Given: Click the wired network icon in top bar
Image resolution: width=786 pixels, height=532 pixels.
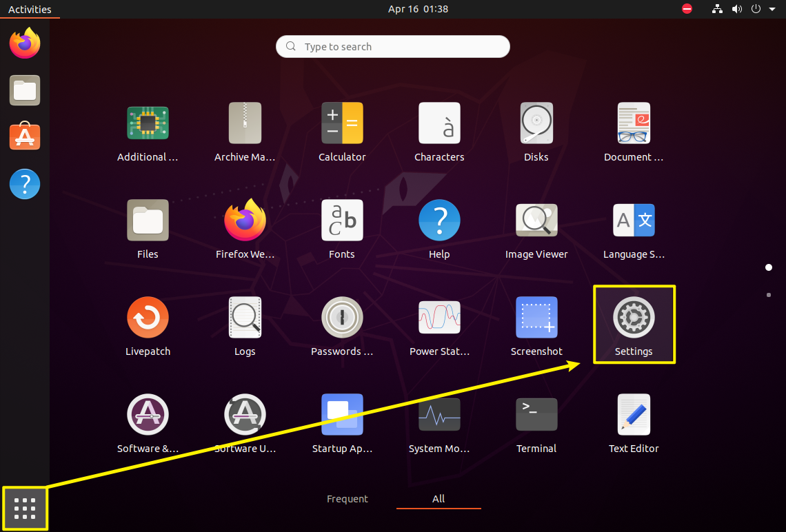Looking at the screenshot, I should (x=717, y=9).
